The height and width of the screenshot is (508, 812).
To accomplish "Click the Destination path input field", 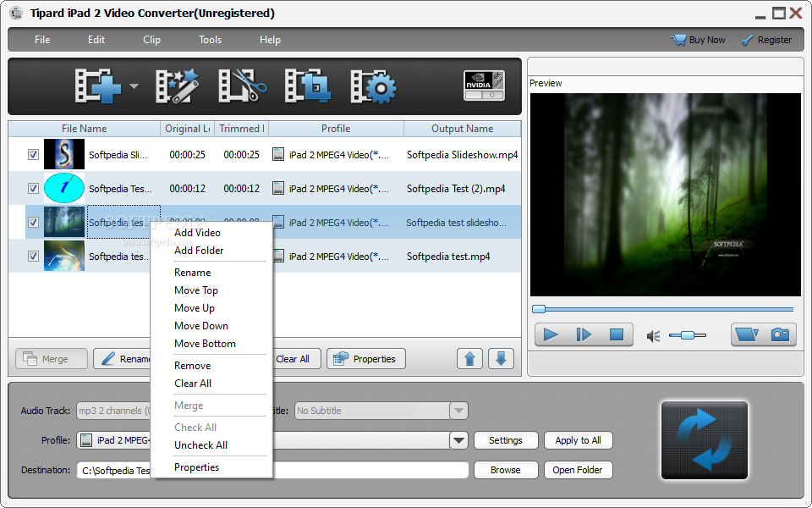I will tap(272, 470).
